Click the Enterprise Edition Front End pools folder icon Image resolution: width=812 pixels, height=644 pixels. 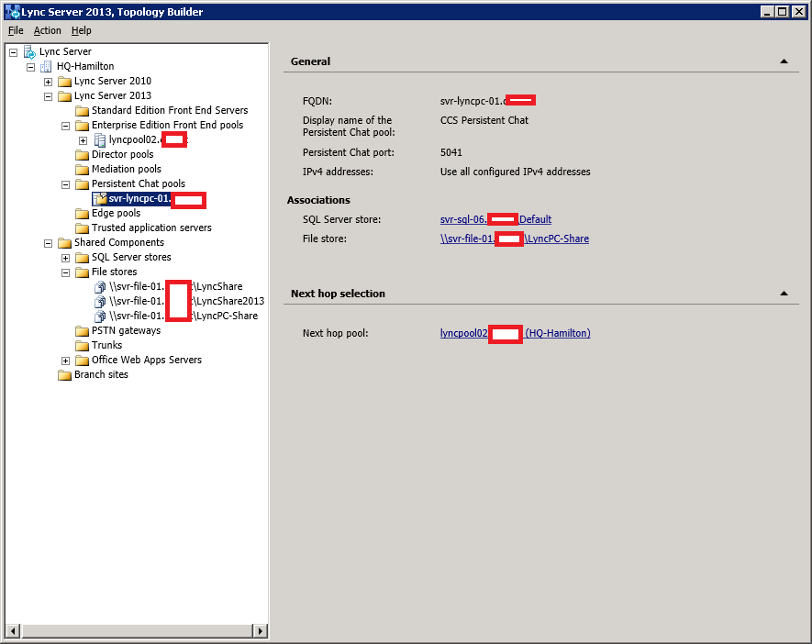[82, 126]
